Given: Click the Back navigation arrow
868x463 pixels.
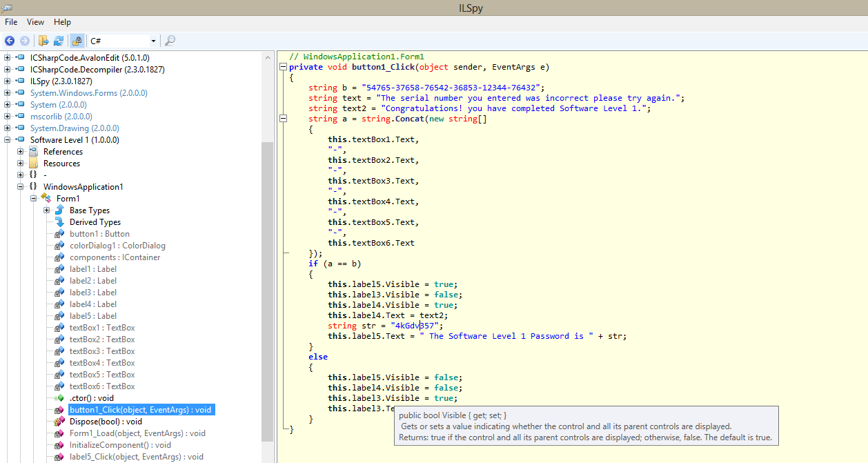Looking at the screenshot, I should 10,41.
